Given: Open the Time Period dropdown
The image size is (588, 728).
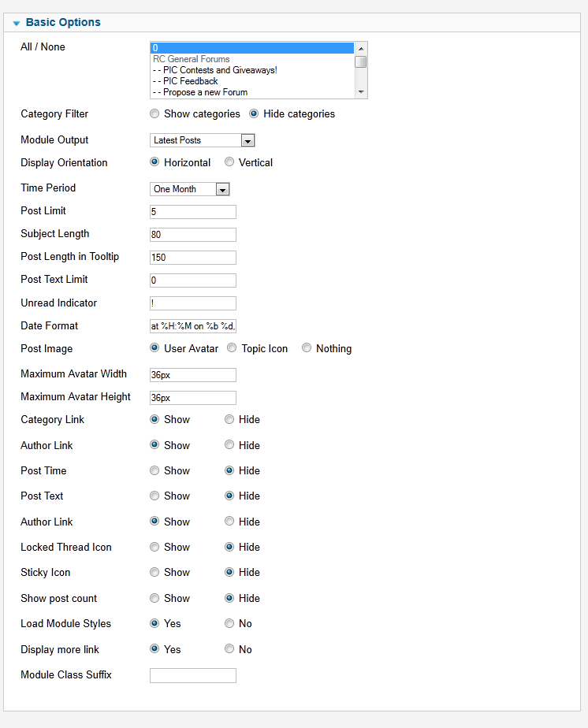Looking at the screenshot, I should click(222, 189).
